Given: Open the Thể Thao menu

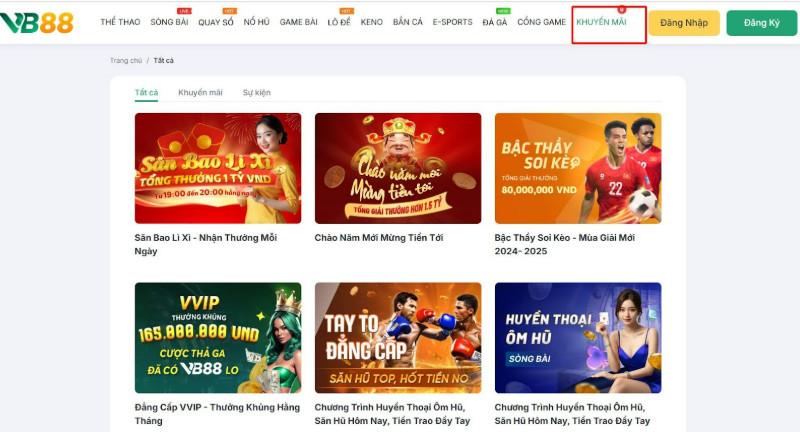Looking at the screenshot, I should click(x=120, y=22).
